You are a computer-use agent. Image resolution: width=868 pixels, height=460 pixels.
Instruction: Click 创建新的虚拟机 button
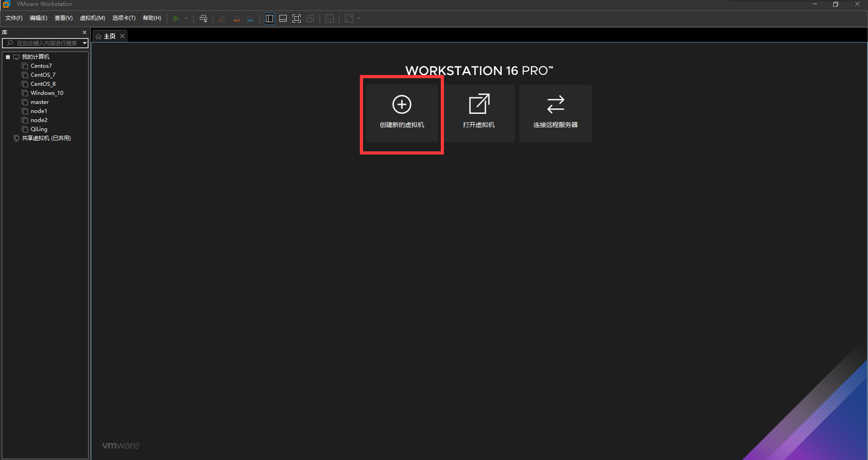402,113
